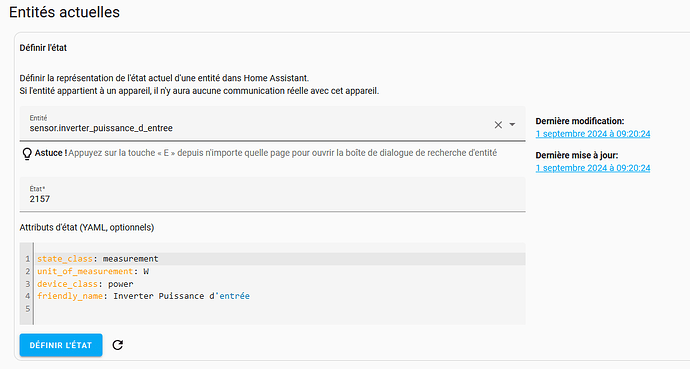Open the entity dropdown arrow
The image size is (690, 369).
(x=512, y=124)
